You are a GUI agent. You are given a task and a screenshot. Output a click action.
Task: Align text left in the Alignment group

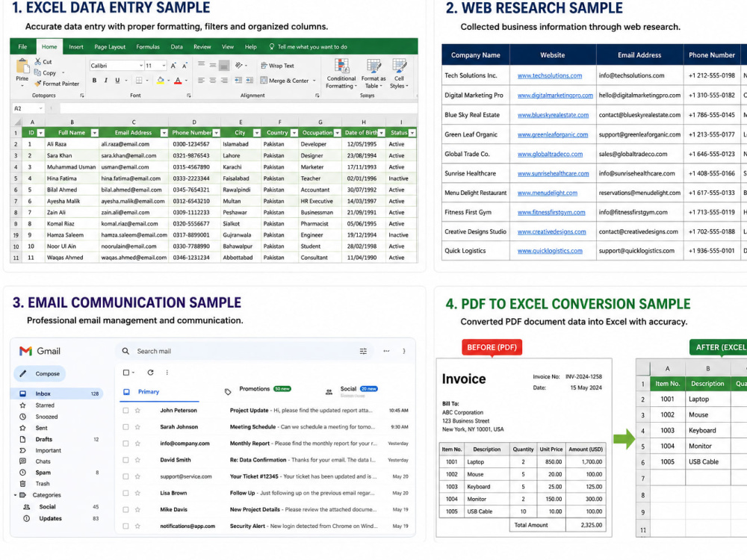coord(201,81)
